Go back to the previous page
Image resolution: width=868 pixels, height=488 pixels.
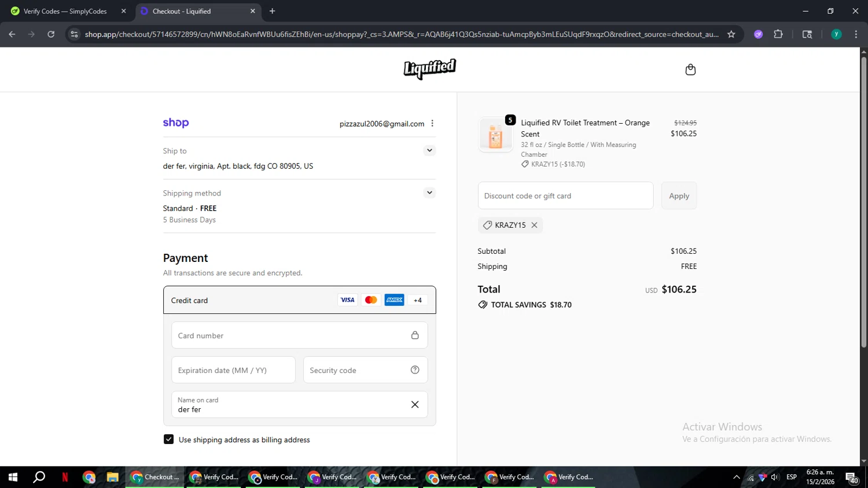coord(12,34)
